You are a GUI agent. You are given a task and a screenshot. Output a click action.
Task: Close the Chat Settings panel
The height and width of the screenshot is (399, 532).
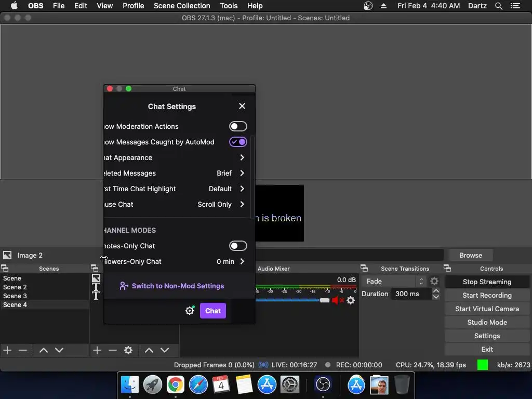242,106
